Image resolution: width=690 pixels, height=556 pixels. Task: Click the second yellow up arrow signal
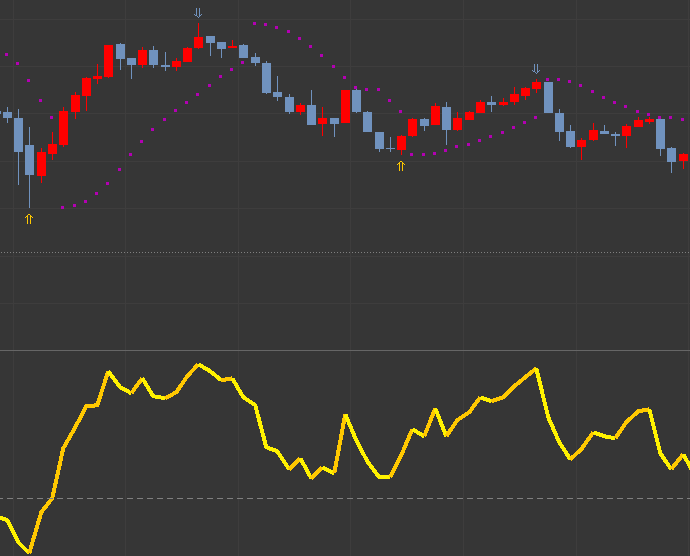click(x=401, y=166)
